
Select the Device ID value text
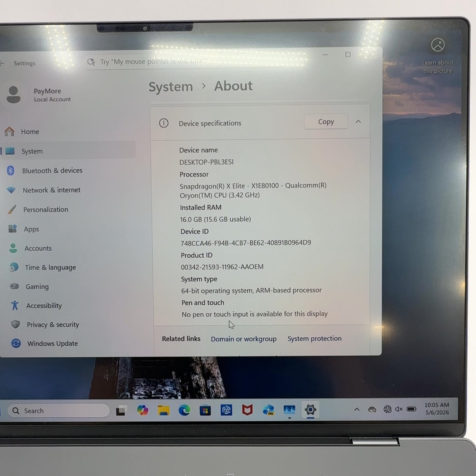click(246, 243)
